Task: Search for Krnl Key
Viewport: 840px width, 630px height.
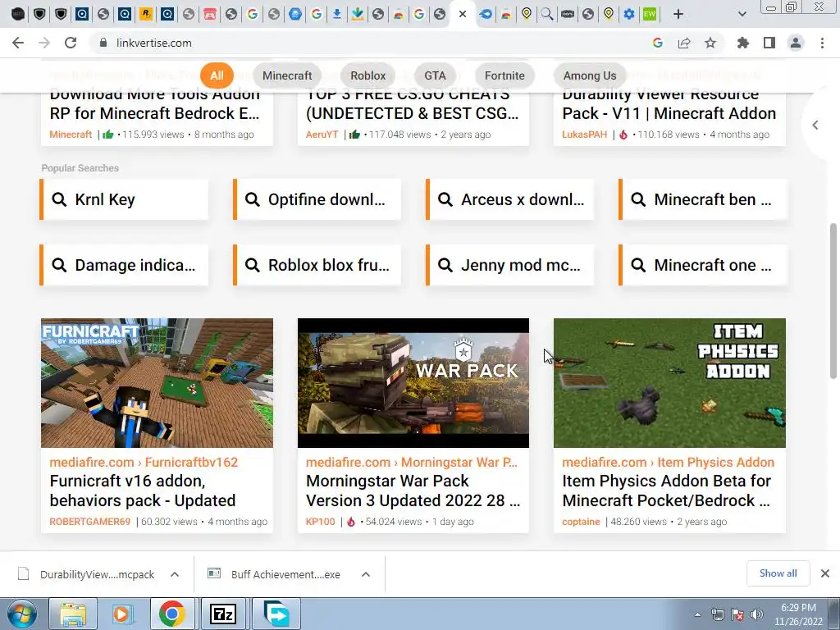Action: 124,200
